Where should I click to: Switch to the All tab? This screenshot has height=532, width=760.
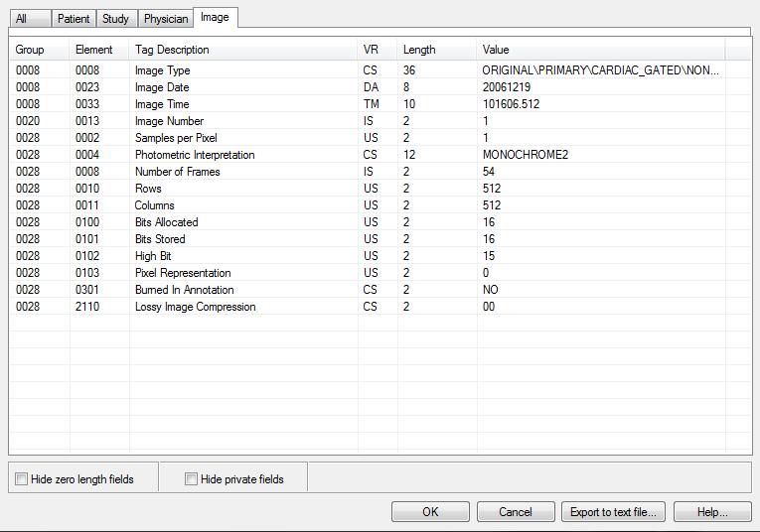(x=30, y=19)
